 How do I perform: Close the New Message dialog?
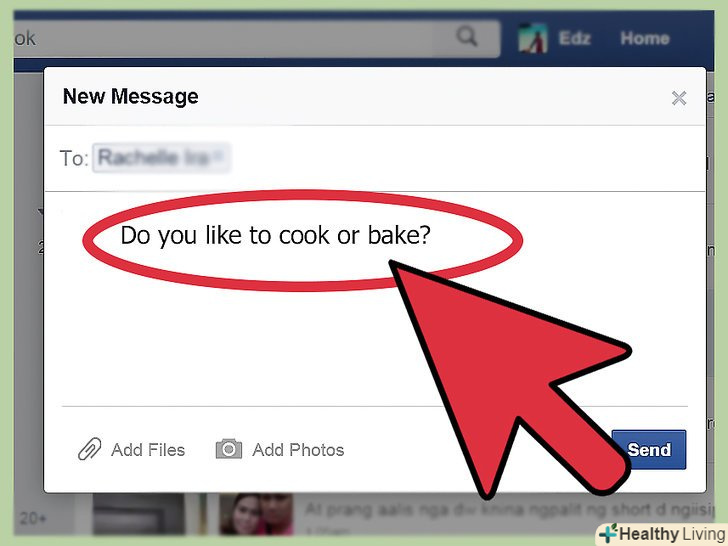pyautogui.click(x=679, y=98)
